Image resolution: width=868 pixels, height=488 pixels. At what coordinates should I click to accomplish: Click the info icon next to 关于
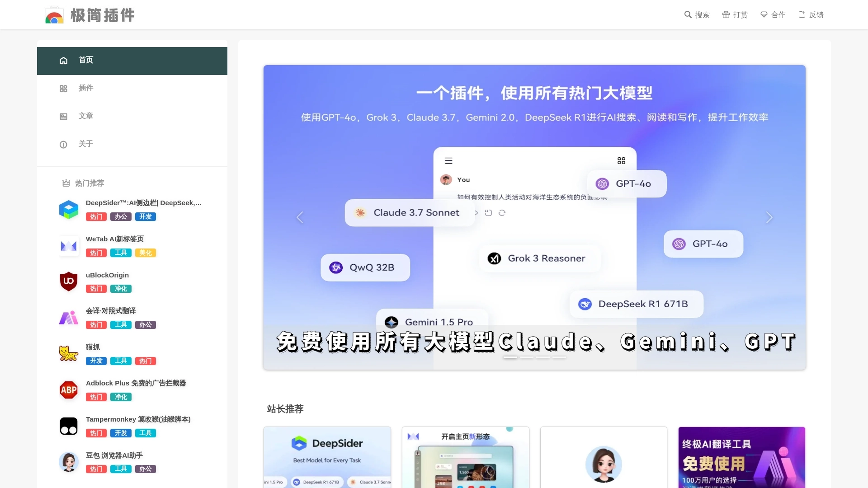pyautogui.click(x=63, y=145)
